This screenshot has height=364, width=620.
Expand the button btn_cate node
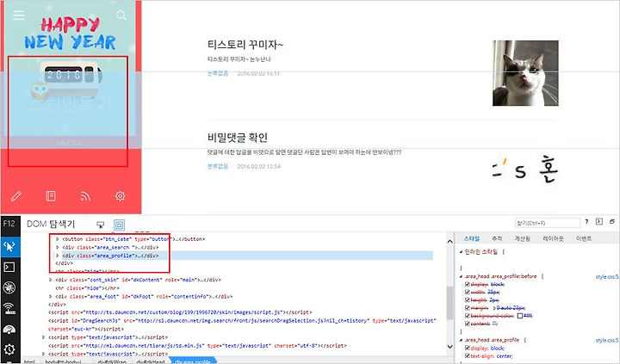tap(58, 239)
